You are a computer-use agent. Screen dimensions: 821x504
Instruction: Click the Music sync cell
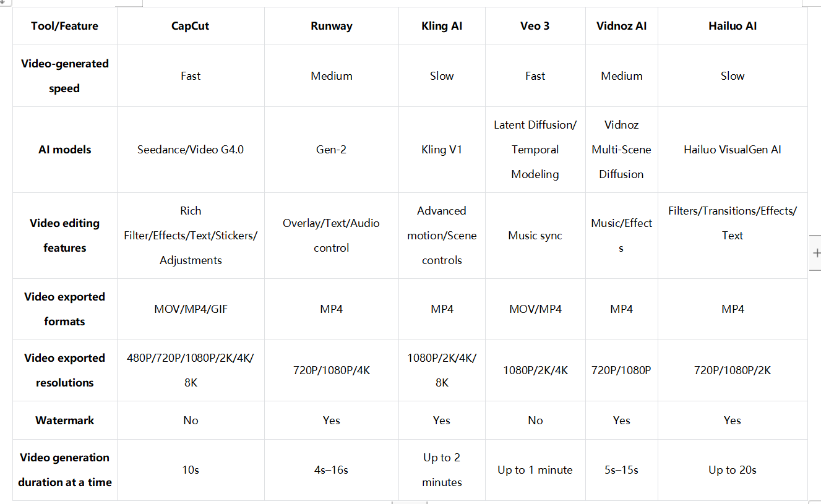pos(535,236)
